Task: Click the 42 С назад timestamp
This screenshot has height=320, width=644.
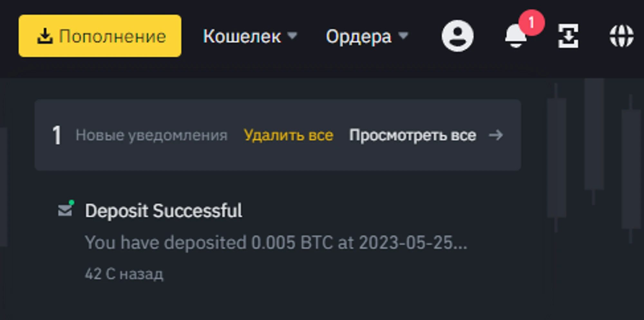Action: (x=124, y=274)
